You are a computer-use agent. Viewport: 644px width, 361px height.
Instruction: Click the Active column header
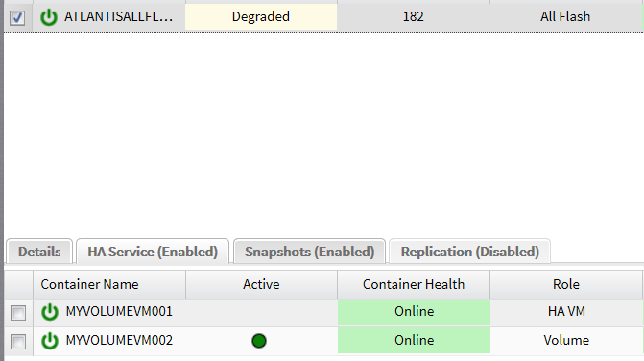click(261, 284)
